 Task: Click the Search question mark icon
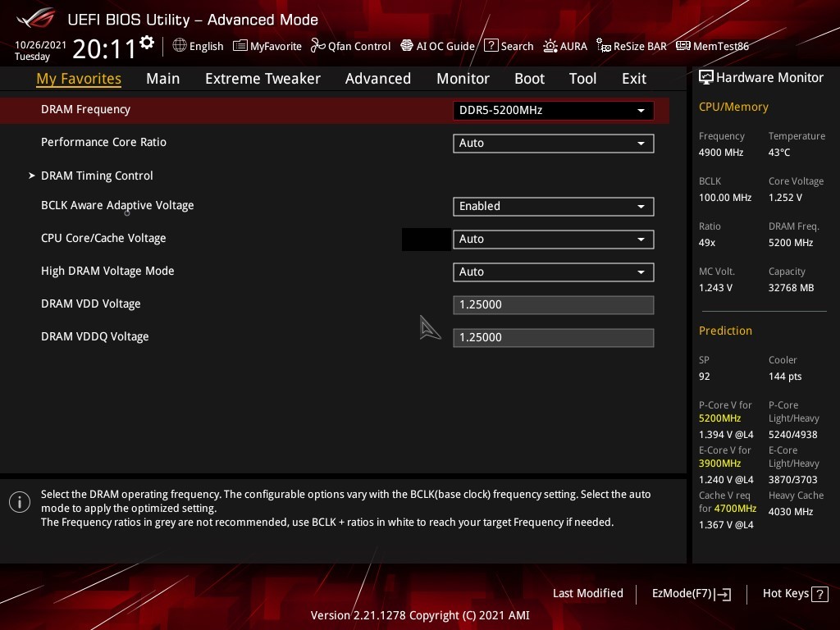(491, 46)
